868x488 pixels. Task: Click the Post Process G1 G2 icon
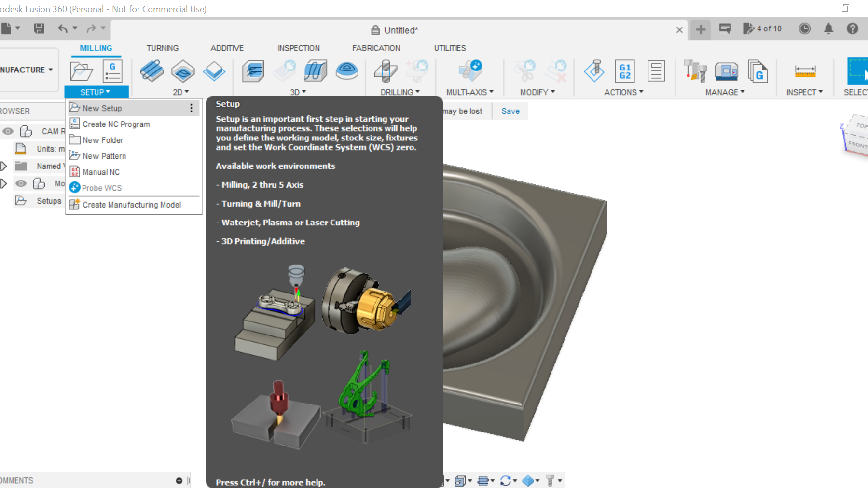(625, 71)
